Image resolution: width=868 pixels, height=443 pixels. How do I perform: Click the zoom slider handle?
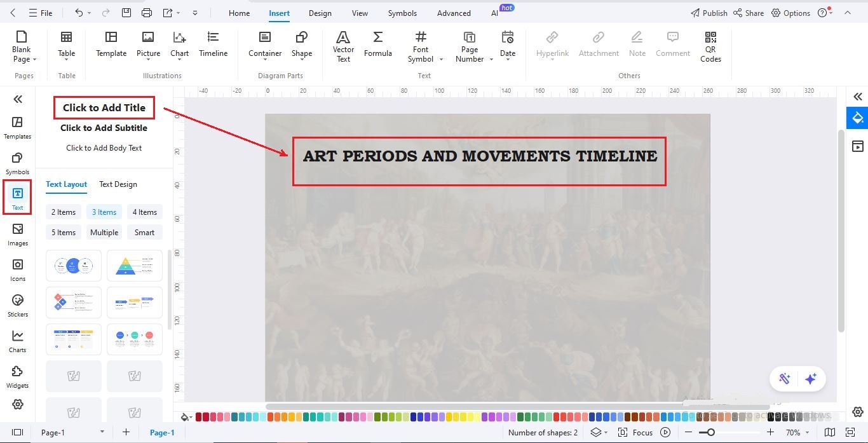(x=710, y=432)
